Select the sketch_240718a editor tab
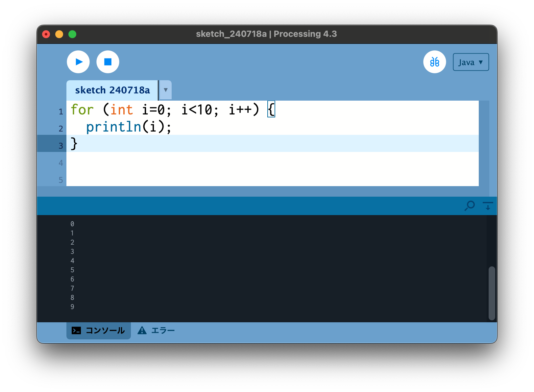 pos(112,90)
